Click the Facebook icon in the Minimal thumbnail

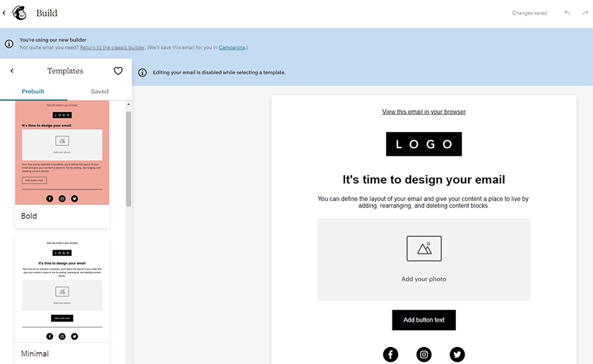[x=49, y=336]
